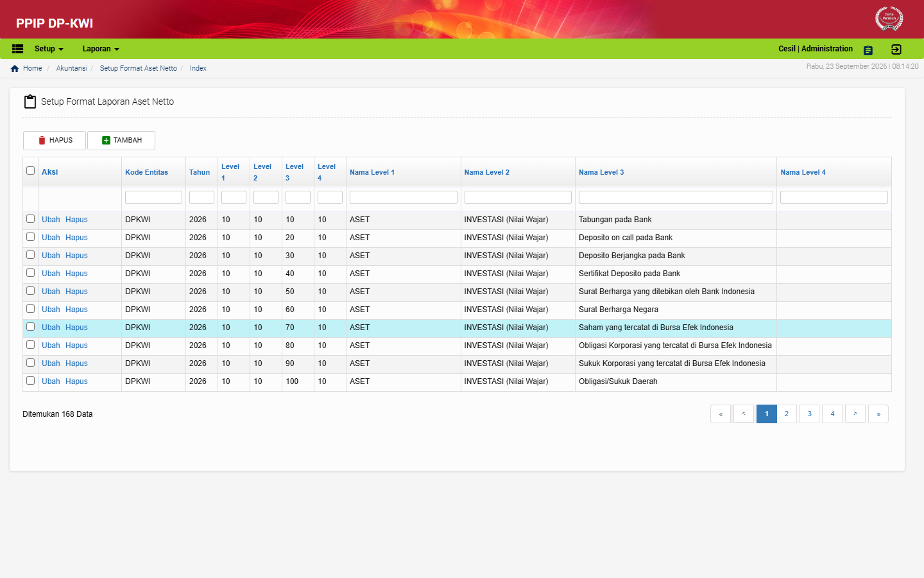
Task: Click the Index breadcrumb link
Action: 198,69
